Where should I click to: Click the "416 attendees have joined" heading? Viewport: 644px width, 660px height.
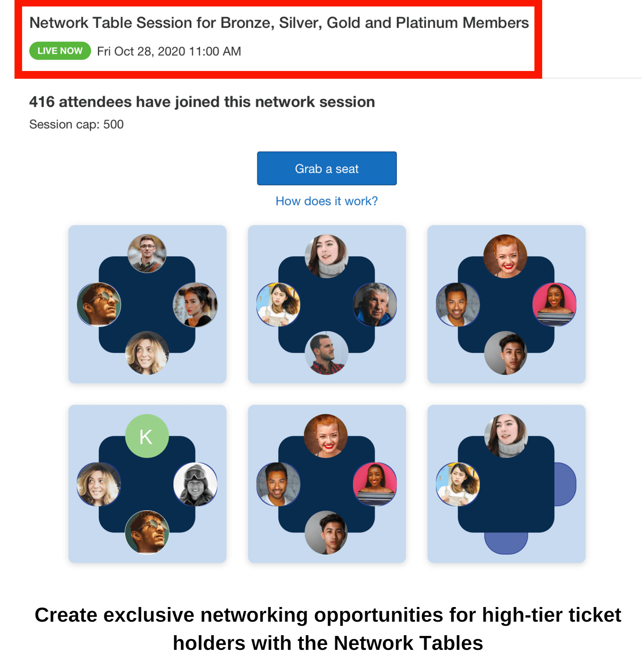point(202,102)
